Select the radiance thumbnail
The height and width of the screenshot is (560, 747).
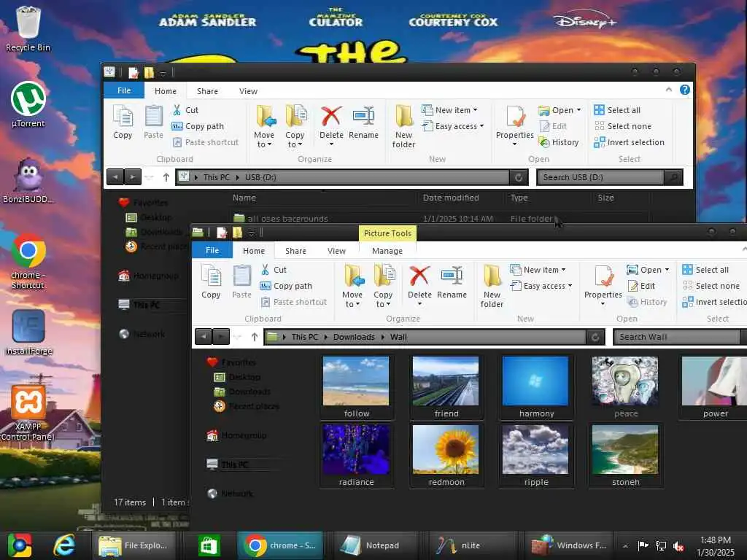(x=356, y=455)
